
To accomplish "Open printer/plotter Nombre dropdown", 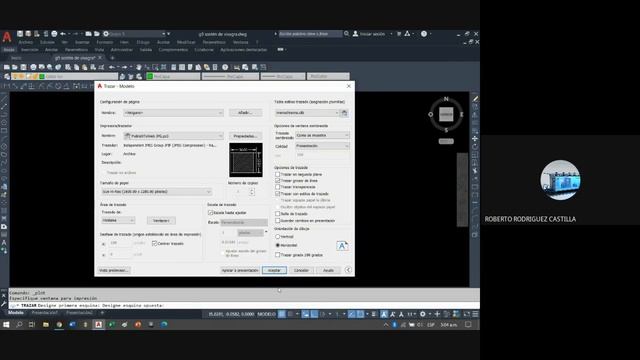I will [x=173, y=136].
